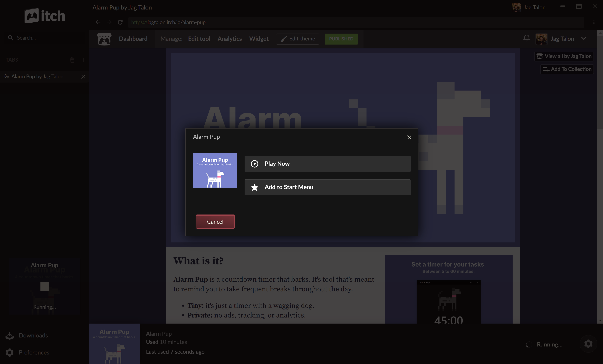Click star icon on Add to Start Menu
Screen dimensions: 603x364
(x=255, y=187)
